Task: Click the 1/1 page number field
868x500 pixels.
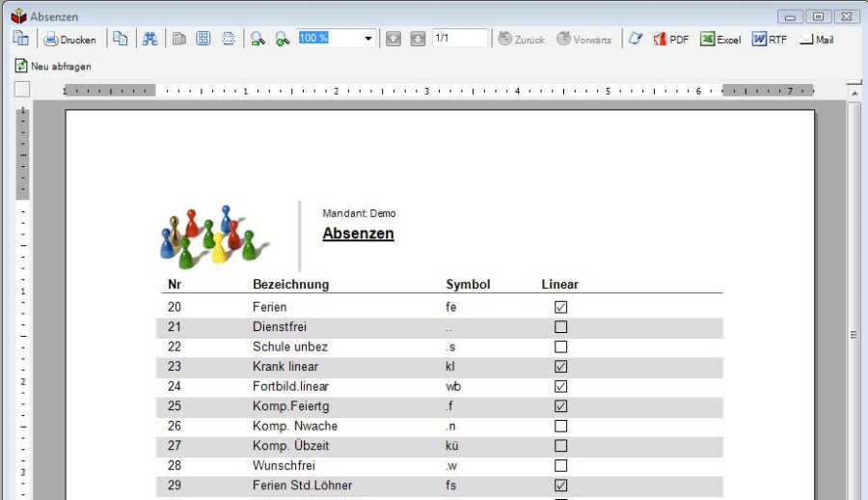Action: (461, 38)
